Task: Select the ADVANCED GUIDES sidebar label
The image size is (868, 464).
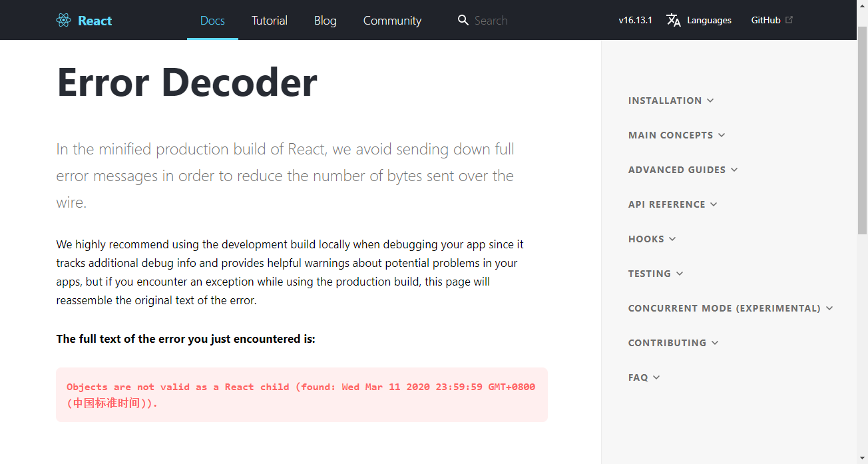Action: [x=677, y=170]
